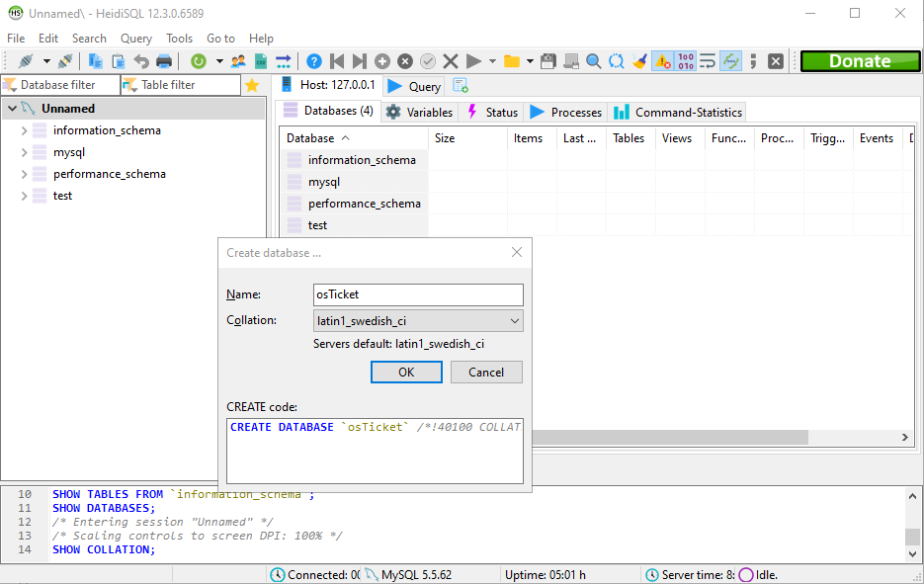Open the query help question mark icon
Image resolution: width=924 pixels, height=584 pixels.
point(314,60)
